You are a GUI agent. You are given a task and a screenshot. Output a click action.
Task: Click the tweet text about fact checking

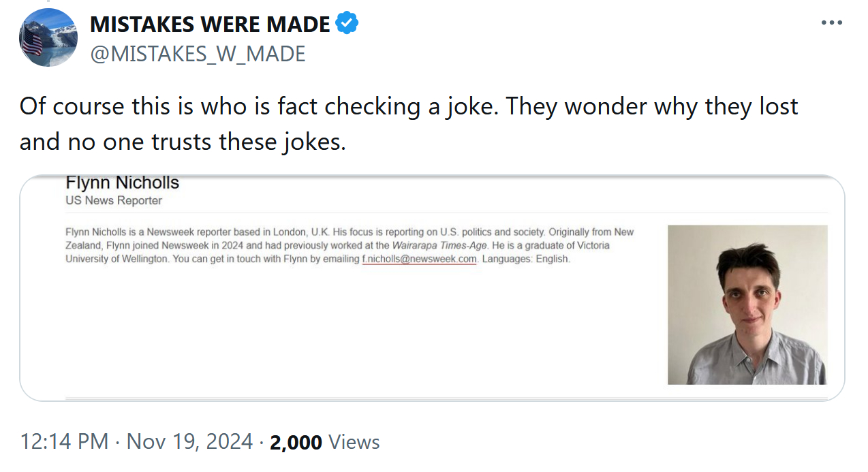[409, 107]
